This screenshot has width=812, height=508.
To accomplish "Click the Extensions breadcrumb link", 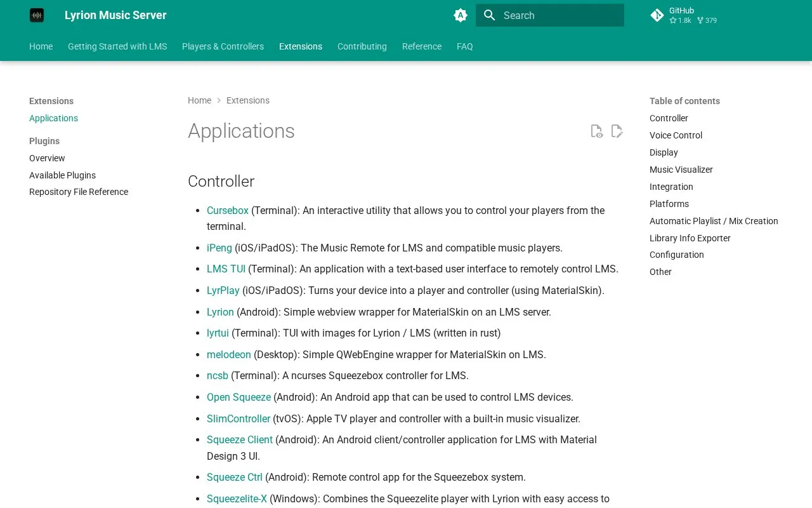I will click(248, 100).
